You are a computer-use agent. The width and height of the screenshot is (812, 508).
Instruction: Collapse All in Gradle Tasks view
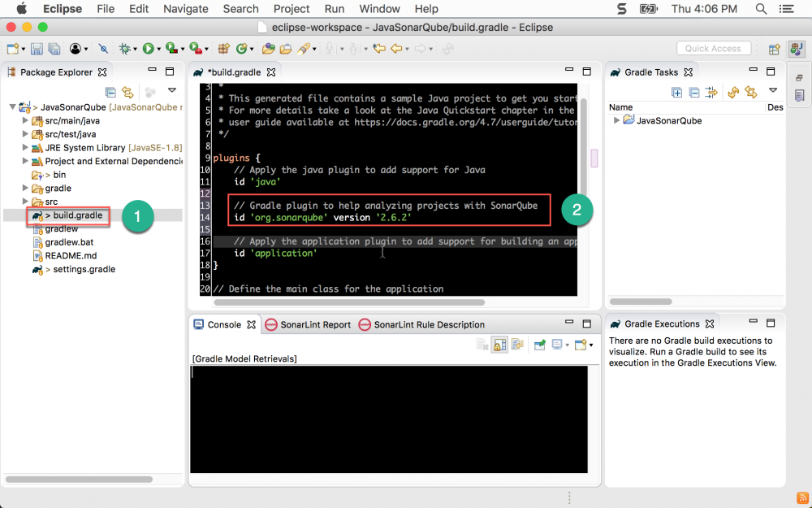(x=694, y=93)
